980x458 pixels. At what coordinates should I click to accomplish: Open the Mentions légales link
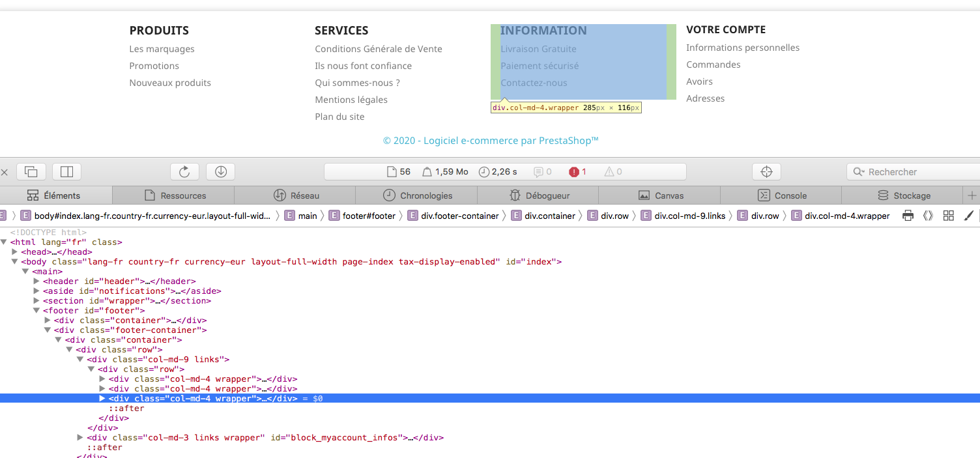click(x=351, y=100)
